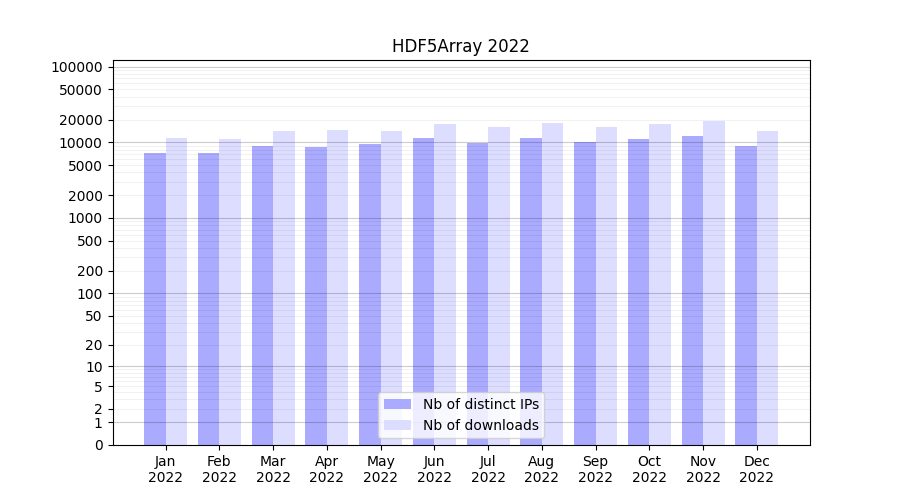This screenshot has height=500, width=900.
Task: Click the distinct IPs legend color swatch
Action: click(397, 404)
